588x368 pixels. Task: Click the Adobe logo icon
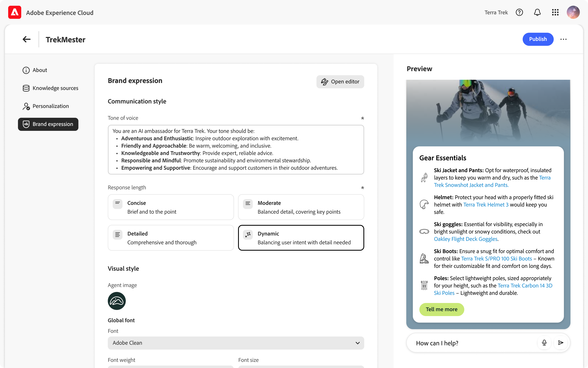pos(14,12)
